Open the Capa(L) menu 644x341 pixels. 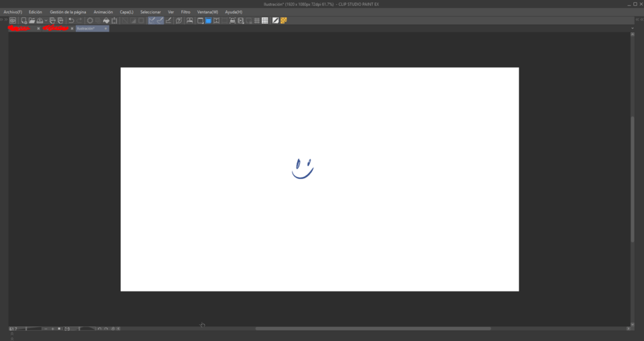coord(127,12)
